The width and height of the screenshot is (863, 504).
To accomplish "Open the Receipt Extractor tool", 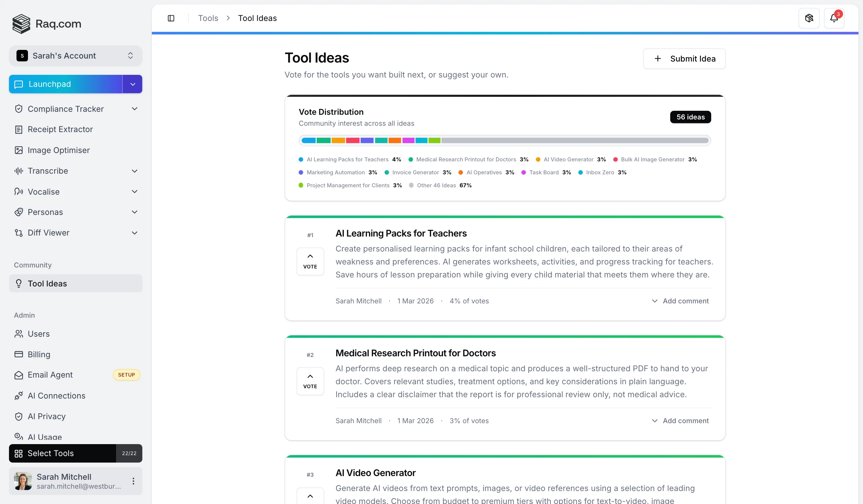I will (60, 129).
